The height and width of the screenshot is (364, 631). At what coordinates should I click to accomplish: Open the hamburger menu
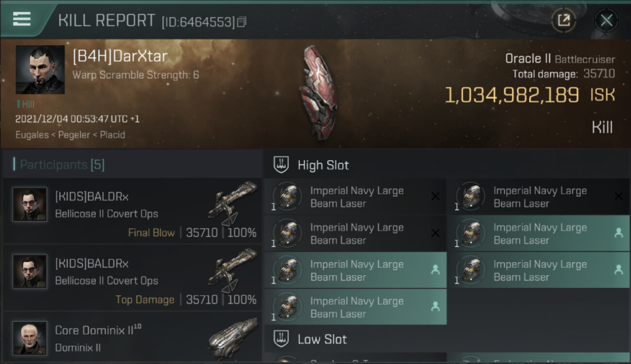(22, 19)
